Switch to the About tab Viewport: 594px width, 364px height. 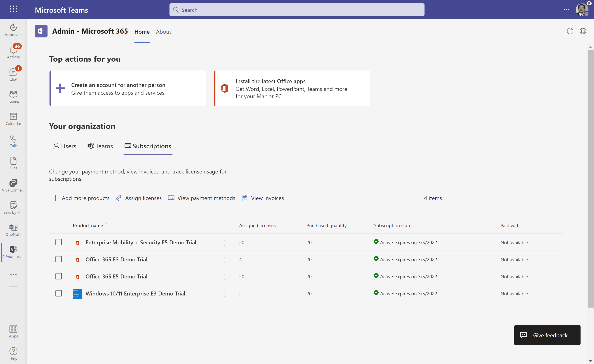pos(163,31)
